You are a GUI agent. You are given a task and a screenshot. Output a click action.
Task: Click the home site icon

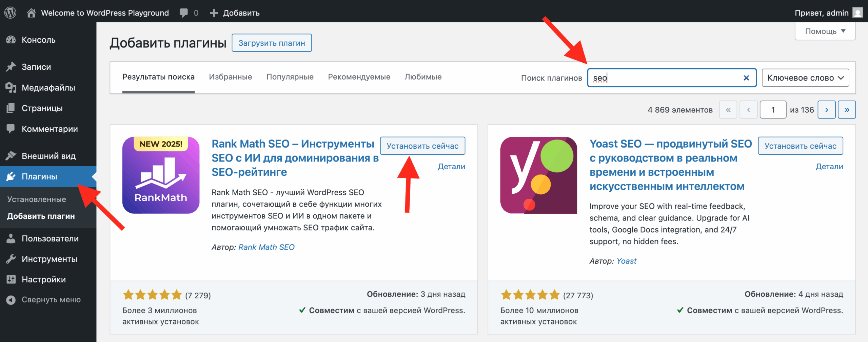[31, 13]
